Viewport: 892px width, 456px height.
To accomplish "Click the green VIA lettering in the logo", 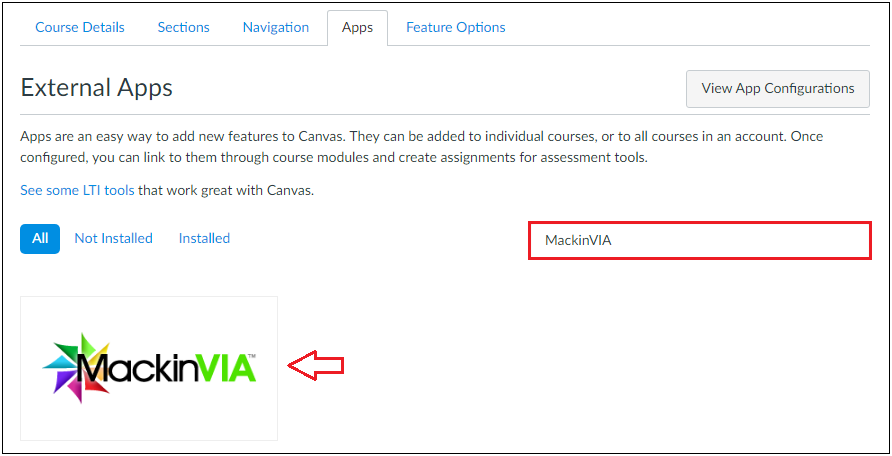I will coord(223,369).
